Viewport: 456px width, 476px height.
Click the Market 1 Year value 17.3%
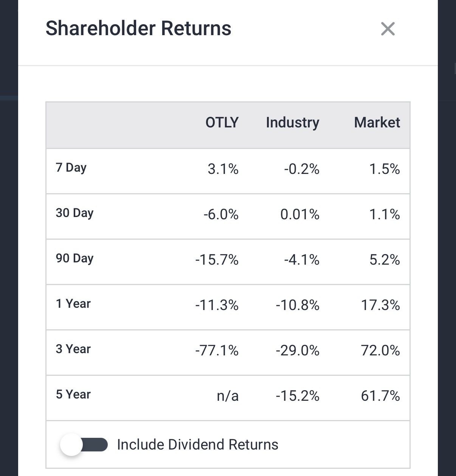coord(380,305)
